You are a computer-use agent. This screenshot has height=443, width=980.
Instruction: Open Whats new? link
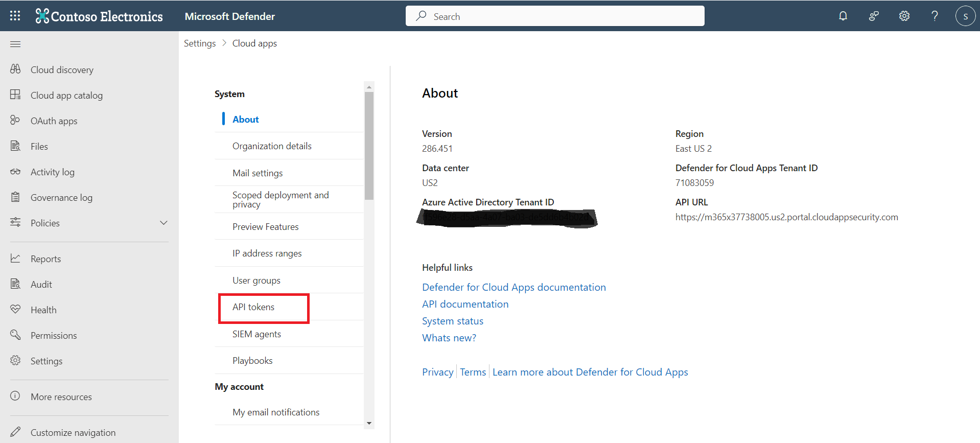(449, 338)
